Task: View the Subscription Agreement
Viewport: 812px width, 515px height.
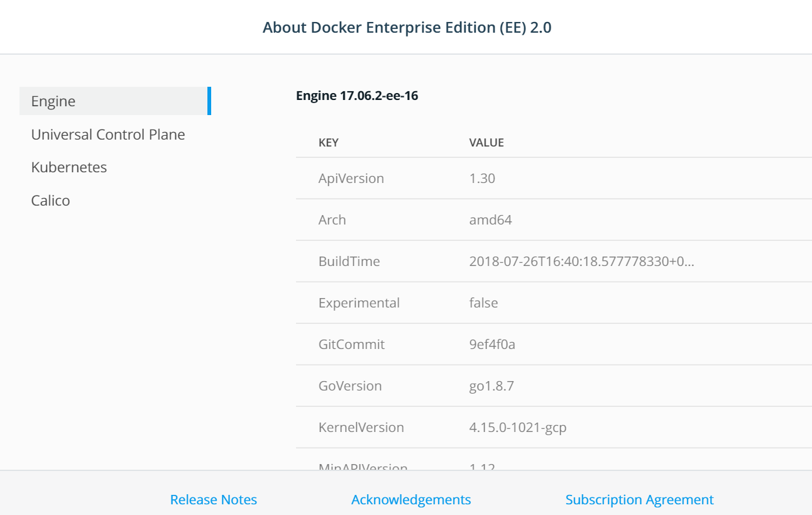Action: click(639, 500)
